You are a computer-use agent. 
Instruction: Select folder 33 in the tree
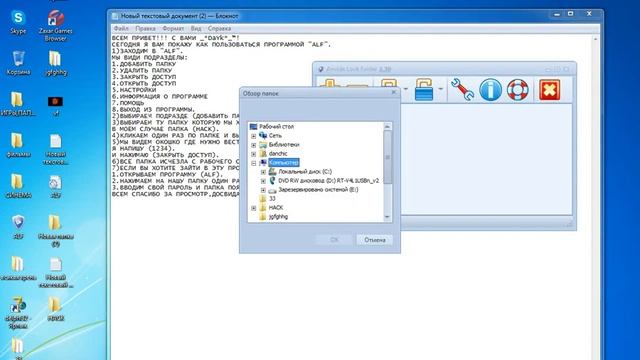[272, 198]
